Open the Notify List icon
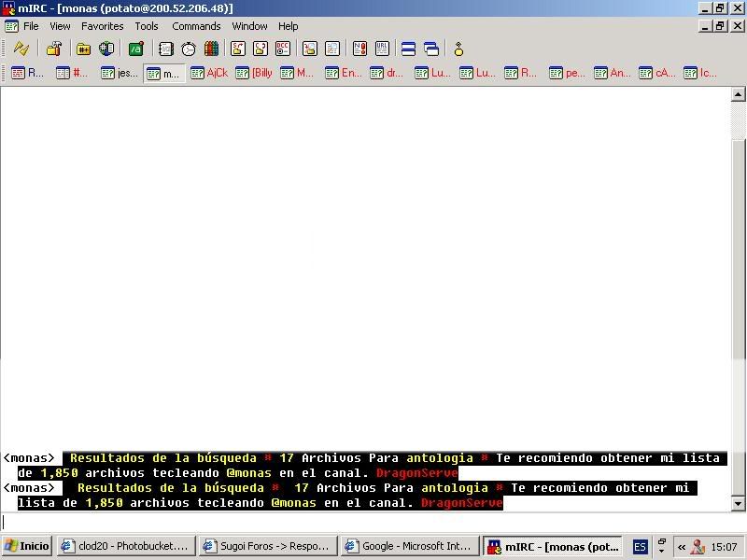The image size is (747, 560). tap(359, 49)
